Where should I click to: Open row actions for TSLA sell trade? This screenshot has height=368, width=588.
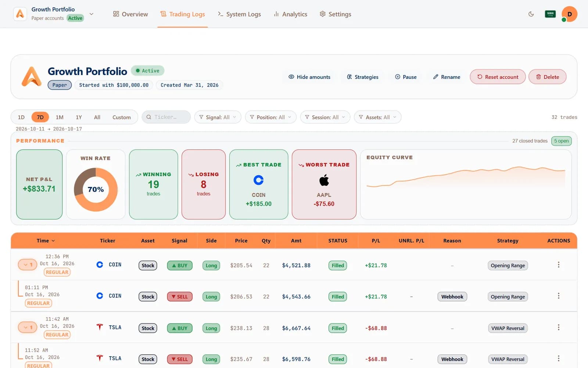(559, 359)
